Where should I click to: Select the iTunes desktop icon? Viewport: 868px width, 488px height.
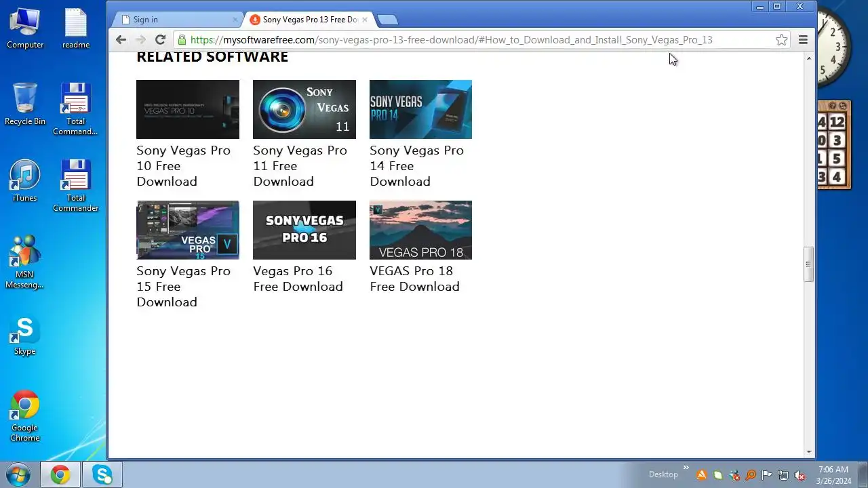25,181
